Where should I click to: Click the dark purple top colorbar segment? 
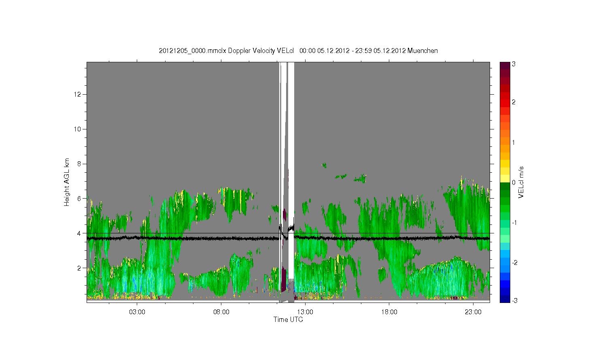coord(505,66)
